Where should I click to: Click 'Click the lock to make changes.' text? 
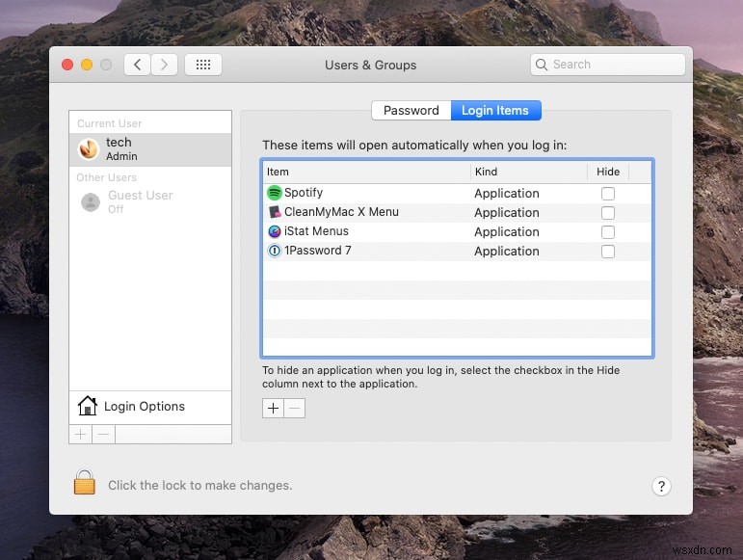(200, 486)
